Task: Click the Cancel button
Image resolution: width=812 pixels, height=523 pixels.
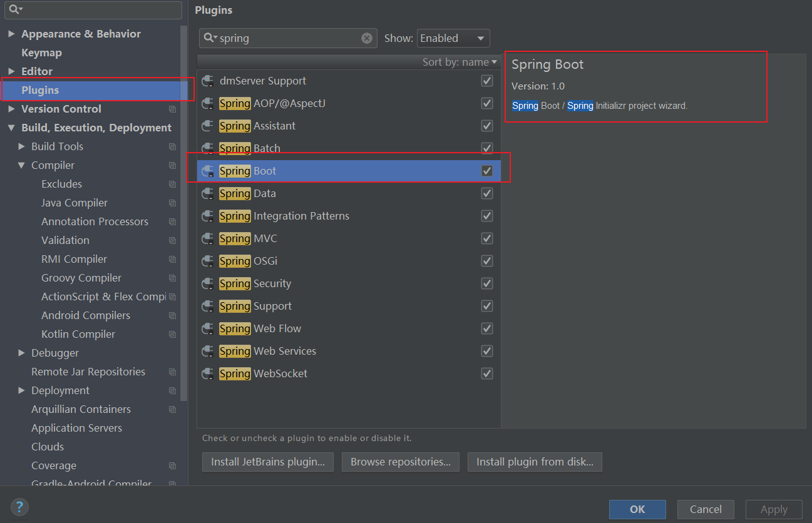Action: coord(706,509)
